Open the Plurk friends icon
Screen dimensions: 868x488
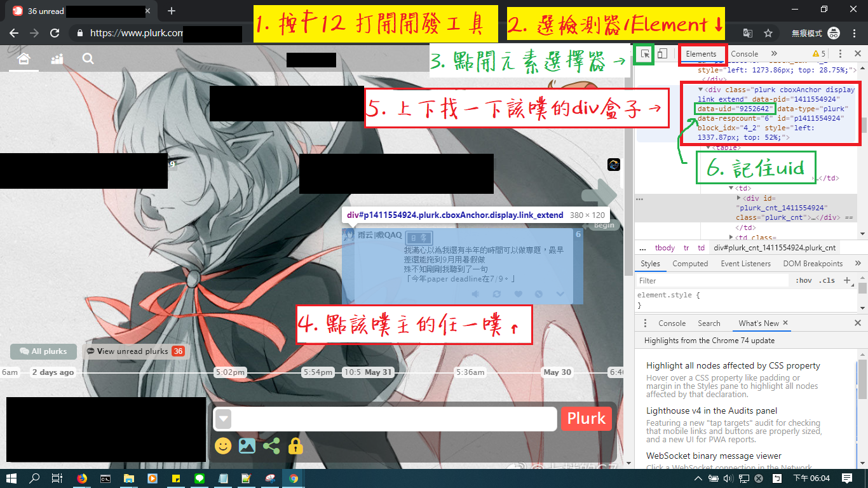pyautogui.click(x=57, y=59)
